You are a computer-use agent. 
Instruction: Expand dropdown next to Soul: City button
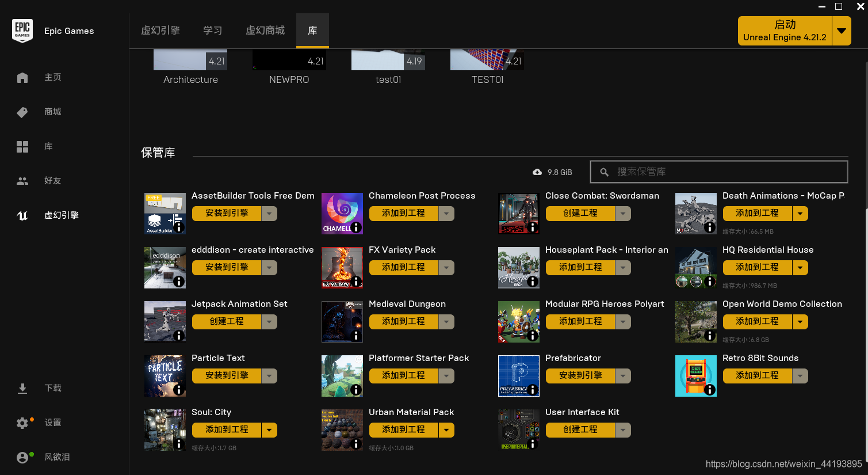tap(269, 430)
